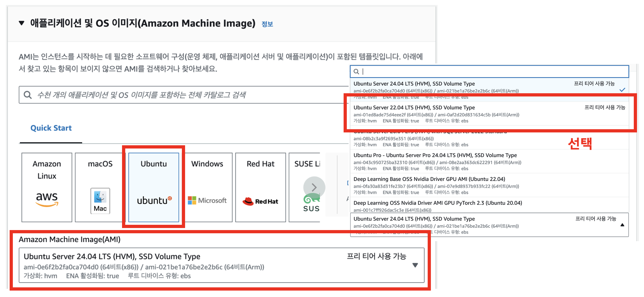Select the Amazon Linux AMI card
The width and height of the screenshot is (644, 297).
[47, 187]
